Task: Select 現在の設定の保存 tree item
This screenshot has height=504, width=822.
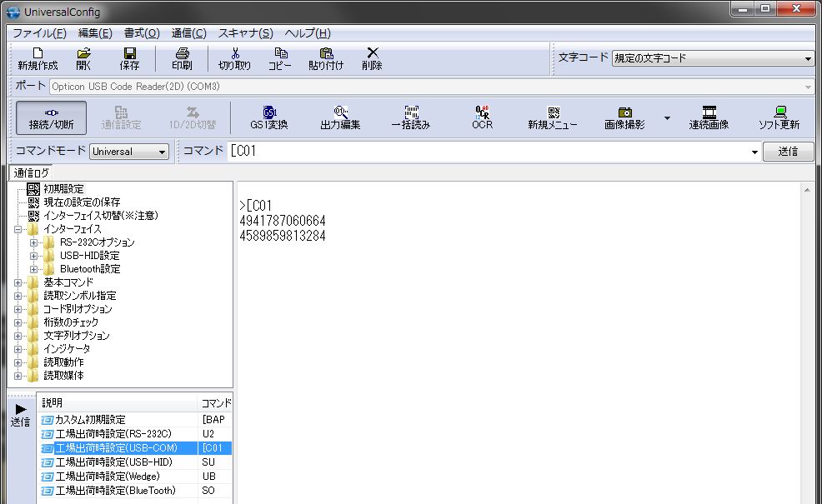Action: tap(82, 202)
